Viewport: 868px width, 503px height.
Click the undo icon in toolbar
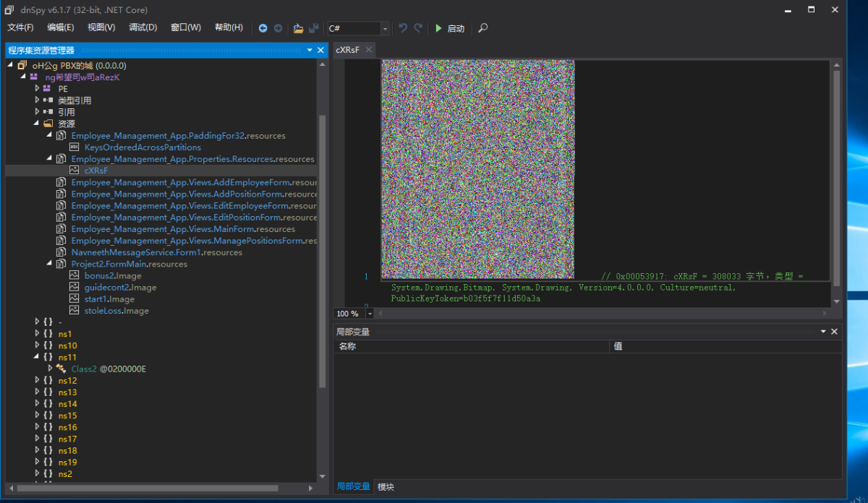pyautogui.click(x=403, y=28)
